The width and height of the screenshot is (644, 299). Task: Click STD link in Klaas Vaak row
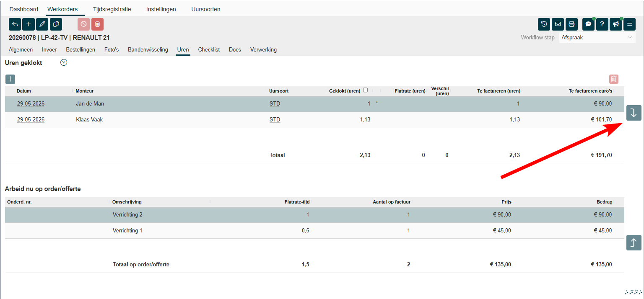(x=275, y=120)
